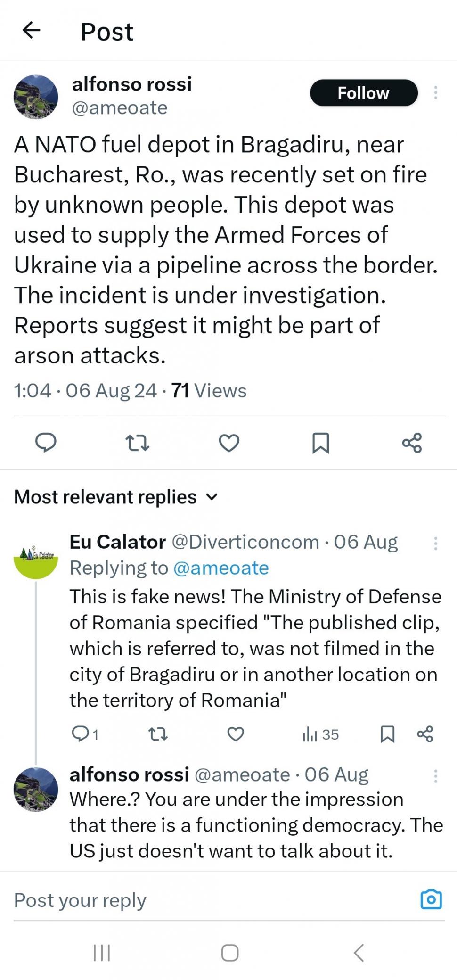Navigate back from the Post screen
457x980 pixels.
click(31, 31)
